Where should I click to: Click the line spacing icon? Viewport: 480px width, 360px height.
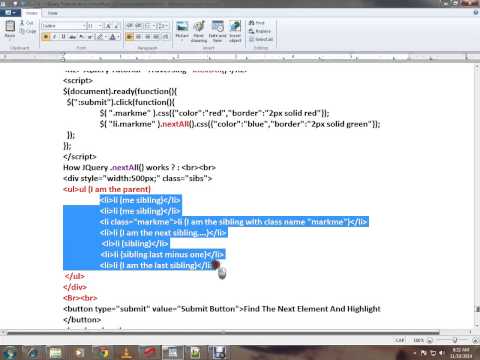tap(160, 26)
